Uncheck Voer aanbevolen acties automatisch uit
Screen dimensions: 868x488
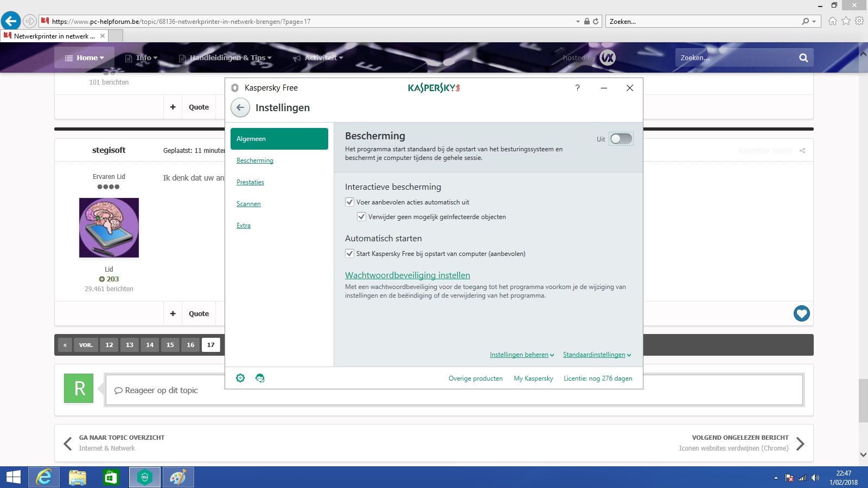(349, 202)
